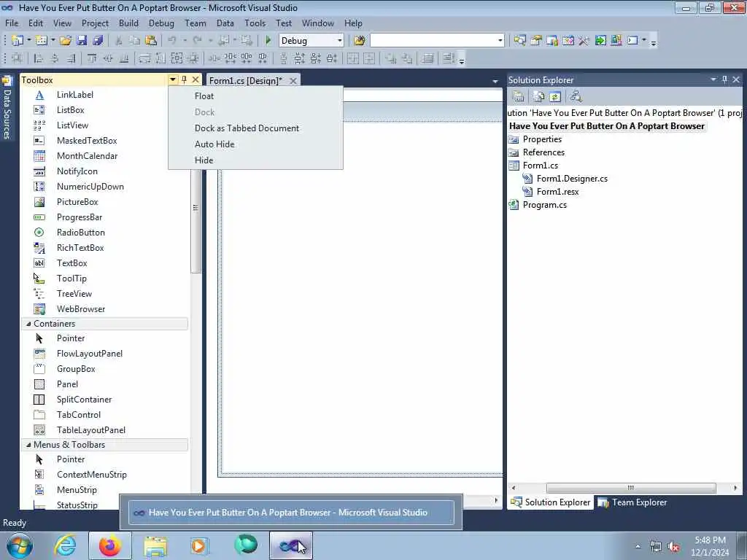This screenshot has height=560, width=747.
Task: Open the Debug configuration dropdown
Action: (340, 41)
